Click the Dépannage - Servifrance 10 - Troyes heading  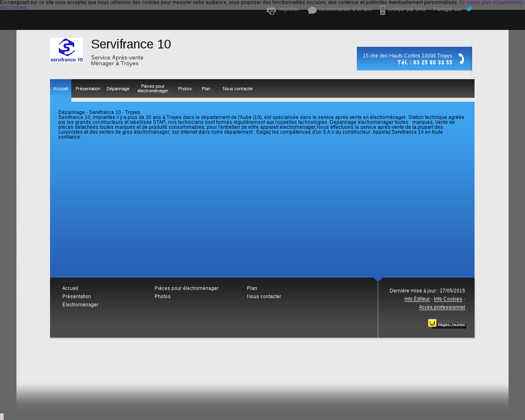[x=99, y=112]
